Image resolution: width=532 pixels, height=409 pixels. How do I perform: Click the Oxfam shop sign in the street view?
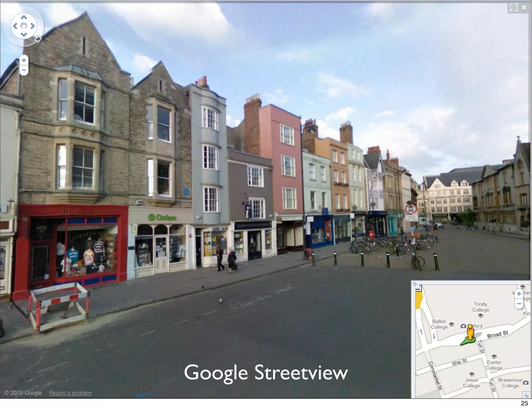click(162, 217)
